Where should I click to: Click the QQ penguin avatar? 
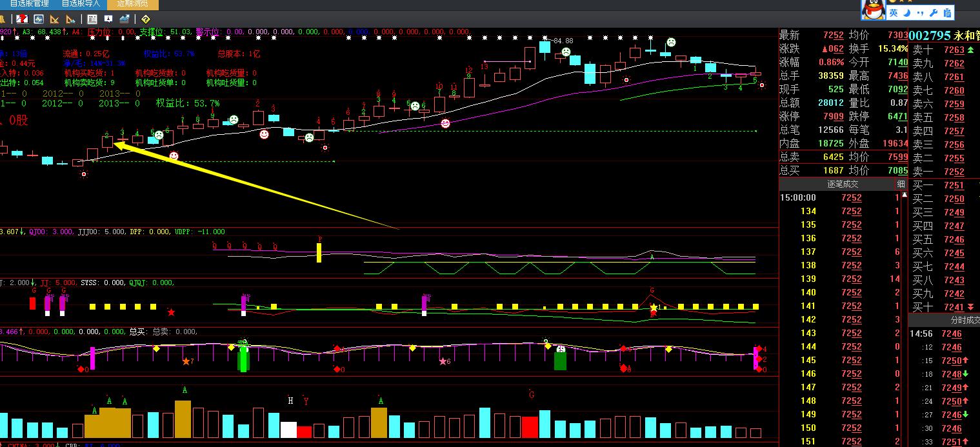pyautogui.click(x=872, y=10)
